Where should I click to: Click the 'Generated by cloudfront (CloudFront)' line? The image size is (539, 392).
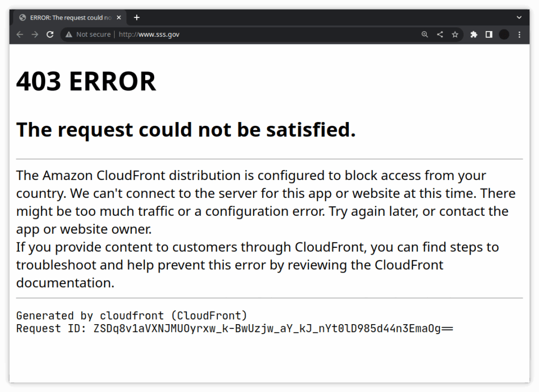click(x=132, y=315)
